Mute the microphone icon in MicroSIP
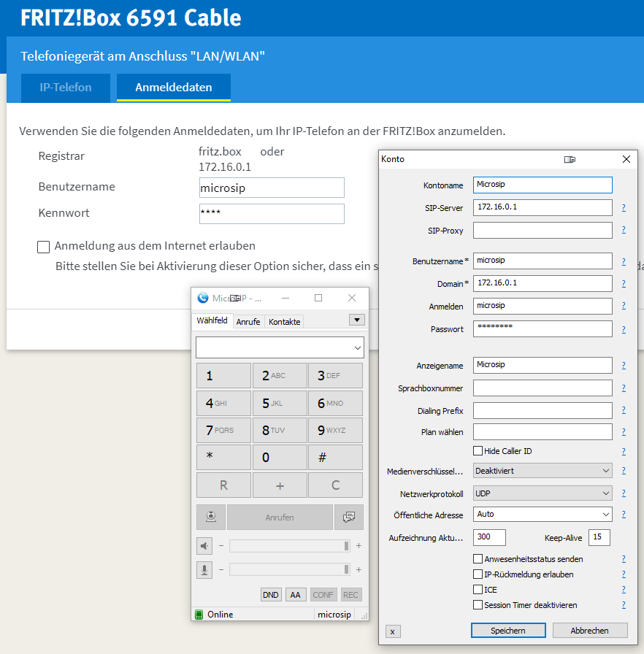Image resolution: width=644 pixels, height=654 pixels. pyautogui.click(x=204, y=570)
